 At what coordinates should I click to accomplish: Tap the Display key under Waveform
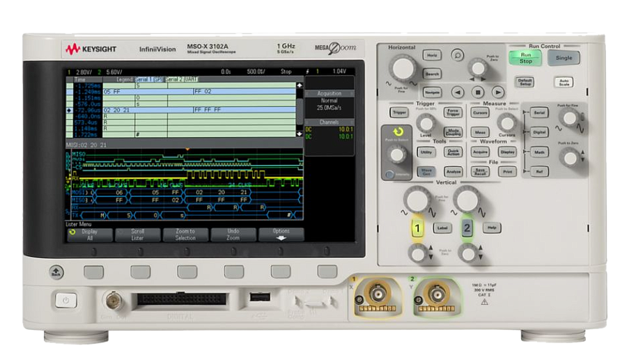(x=507, y=152)
